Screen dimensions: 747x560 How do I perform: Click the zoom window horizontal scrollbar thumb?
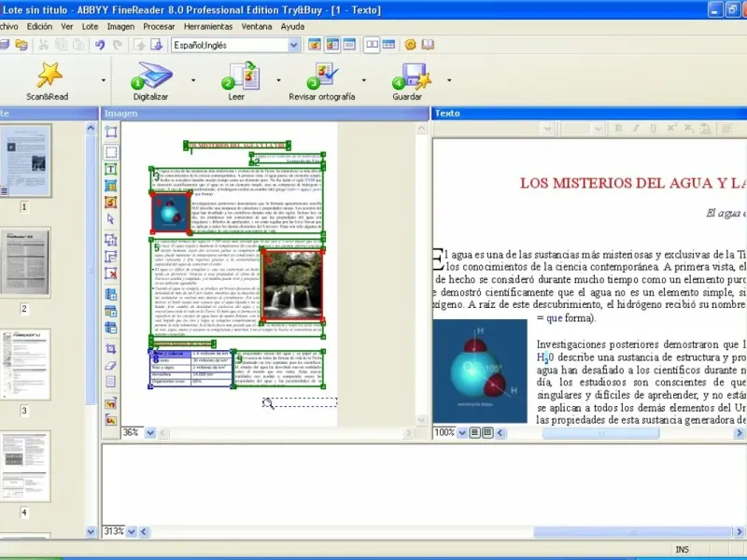tap(632, 531)
